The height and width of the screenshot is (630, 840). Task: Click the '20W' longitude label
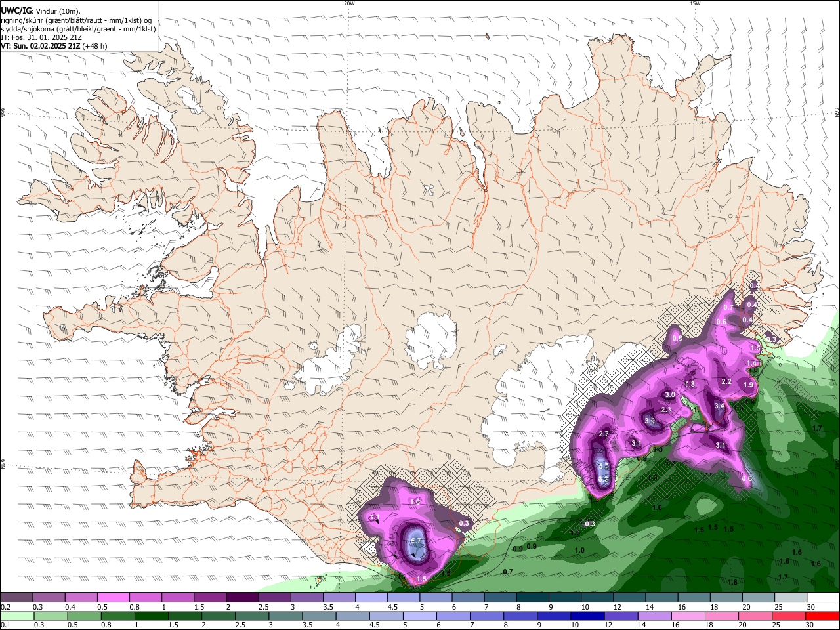349,3
